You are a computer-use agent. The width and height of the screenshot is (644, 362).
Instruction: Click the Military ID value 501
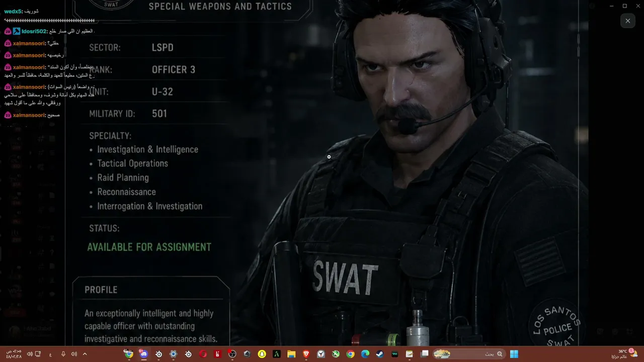coord(159,114)
